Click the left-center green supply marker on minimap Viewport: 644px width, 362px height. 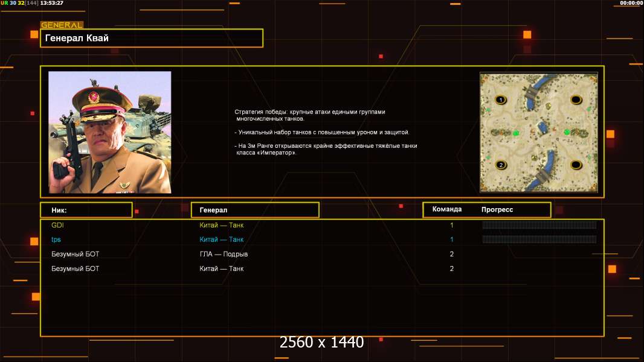point(515,133)
